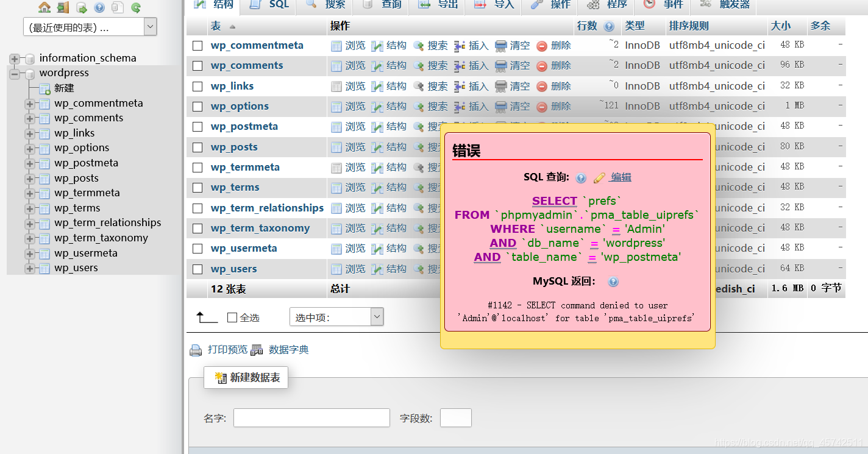The image size is (868, 454).
Task: Expand wp_commentmeta node in sidebar tree
Action: [x=29, y=104]
